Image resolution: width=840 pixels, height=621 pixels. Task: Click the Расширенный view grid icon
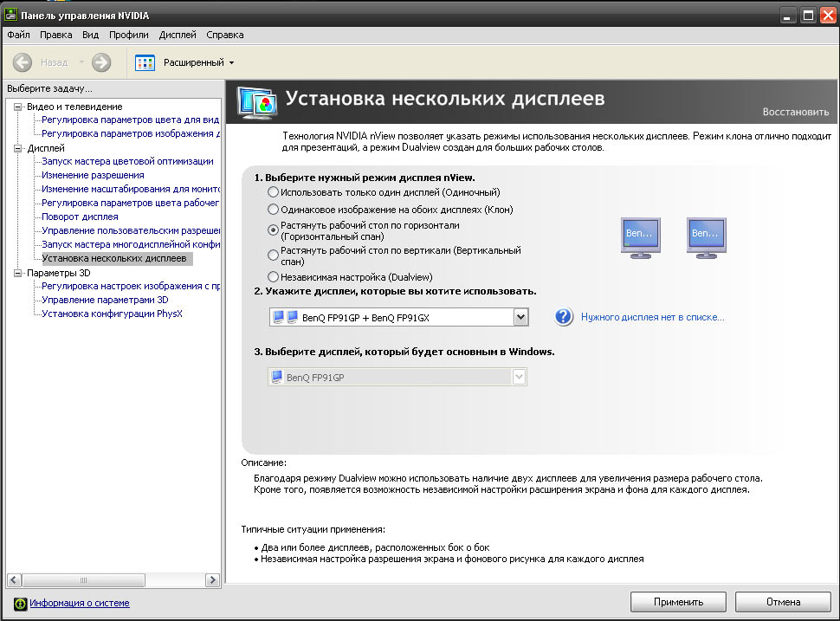point(145,62)
